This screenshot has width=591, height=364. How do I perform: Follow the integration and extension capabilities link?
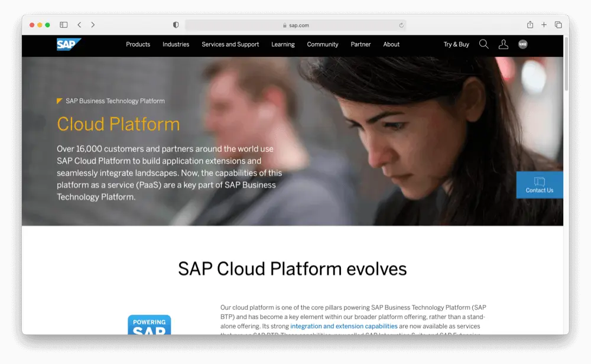(343, 326)
